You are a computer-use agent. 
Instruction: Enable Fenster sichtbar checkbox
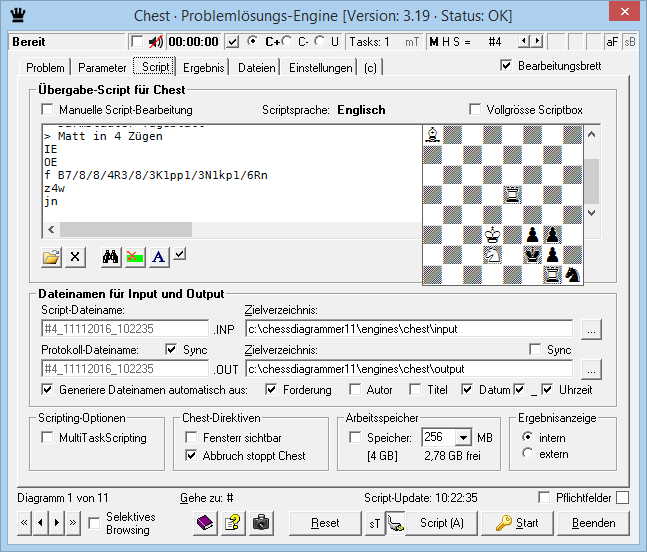191,437
